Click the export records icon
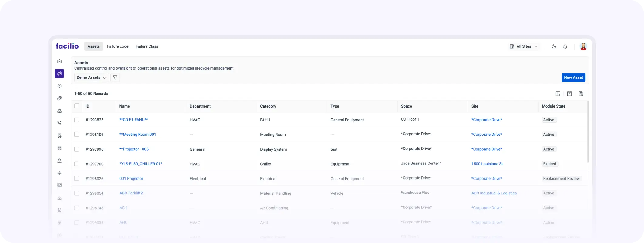Image resolution: width=644 pixels, height=243 pixels. tap(569, 94)
